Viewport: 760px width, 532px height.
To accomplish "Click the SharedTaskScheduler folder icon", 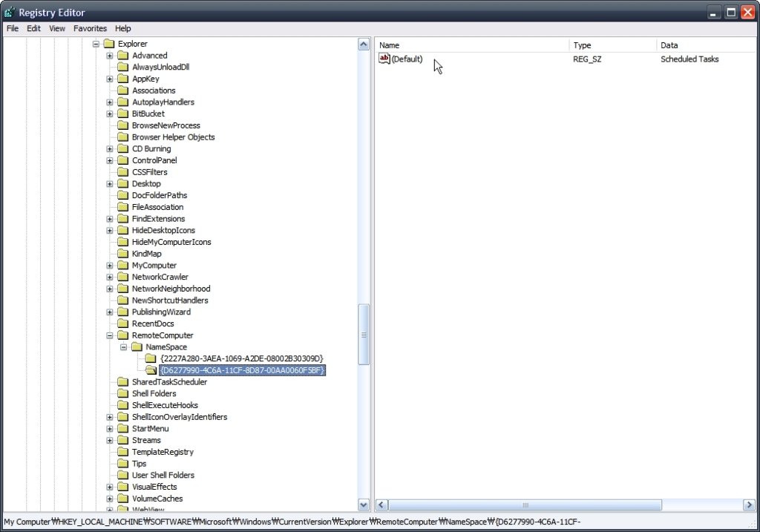I will pyautogui.click(x=123, y=381).
